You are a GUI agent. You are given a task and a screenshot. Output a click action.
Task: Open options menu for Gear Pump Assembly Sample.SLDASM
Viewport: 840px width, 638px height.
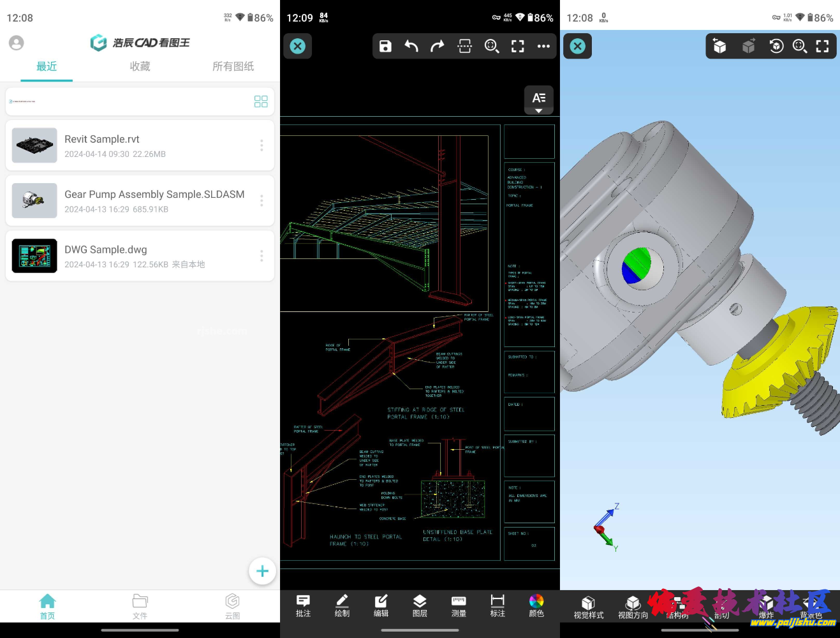262,201
